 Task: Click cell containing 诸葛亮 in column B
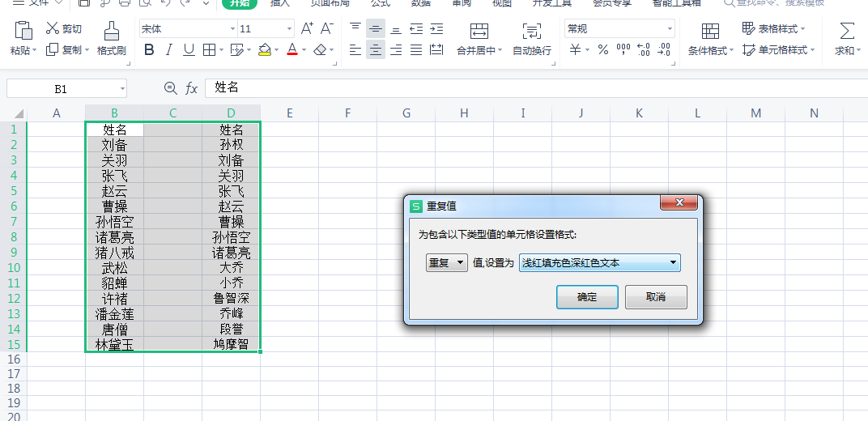115,238
